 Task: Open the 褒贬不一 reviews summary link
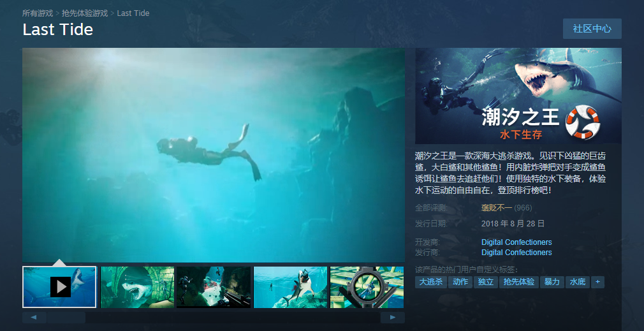pos(497,208)
